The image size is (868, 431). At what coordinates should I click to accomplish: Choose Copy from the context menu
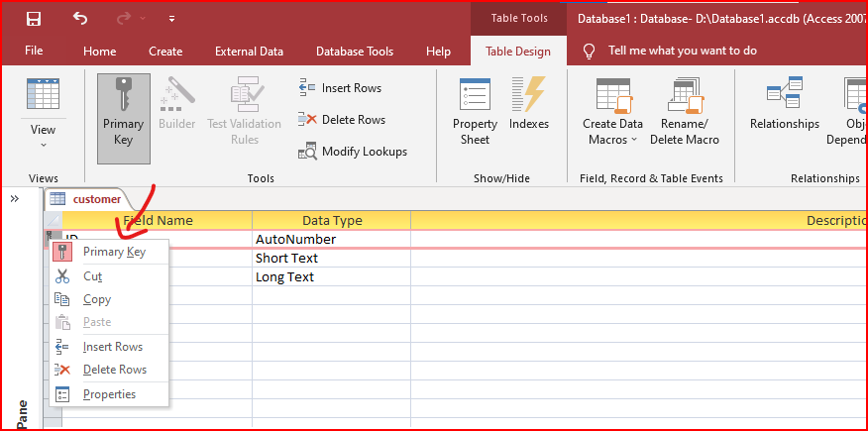109,299
